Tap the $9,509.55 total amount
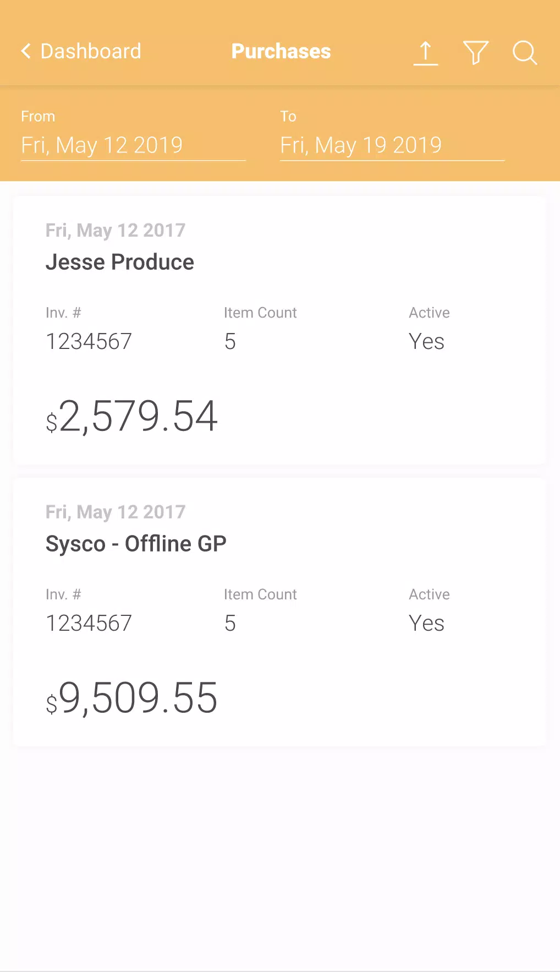This screenshot has height=972, width=560. tap(132, 698)
